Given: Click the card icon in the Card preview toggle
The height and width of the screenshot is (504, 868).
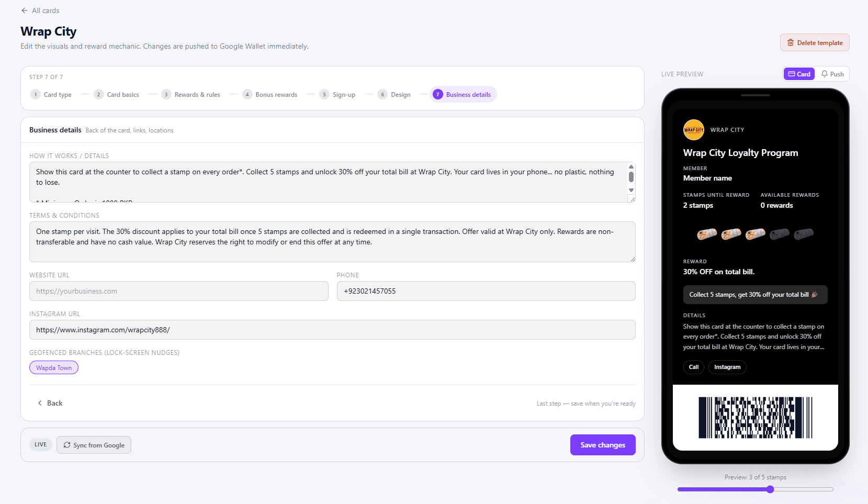Looking at the screenshot, I should click(792, 74).
